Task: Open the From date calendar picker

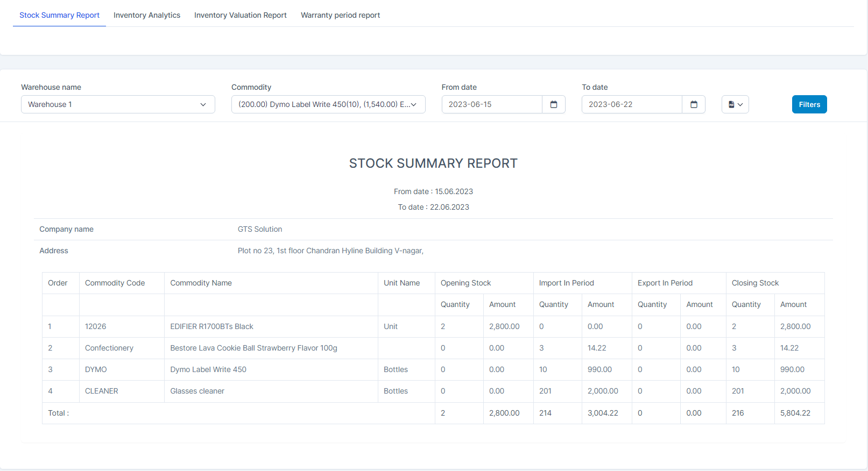Action: (554, 104)
